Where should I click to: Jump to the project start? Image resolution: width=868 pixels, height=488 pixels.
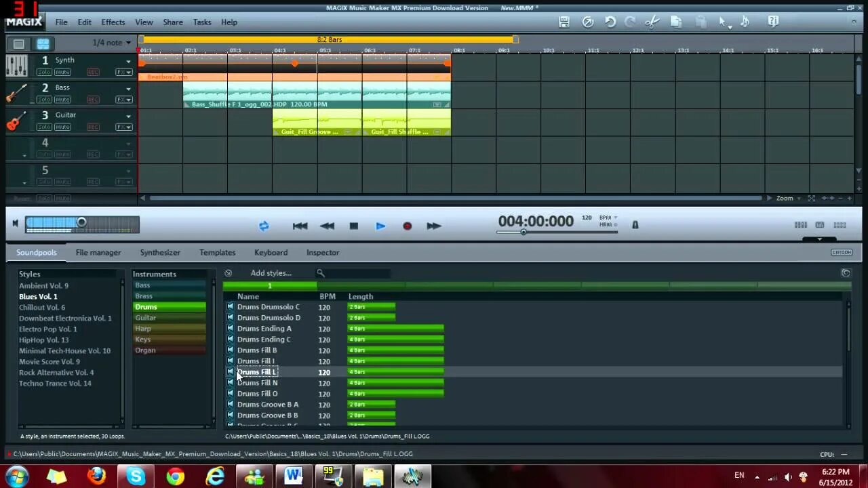pyautogui.click(x=300, y=226)
